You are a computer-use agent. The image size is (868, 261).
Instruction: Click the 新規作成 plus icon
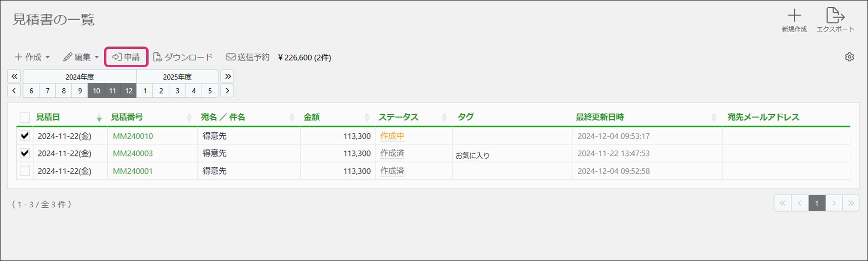point(794,15)
